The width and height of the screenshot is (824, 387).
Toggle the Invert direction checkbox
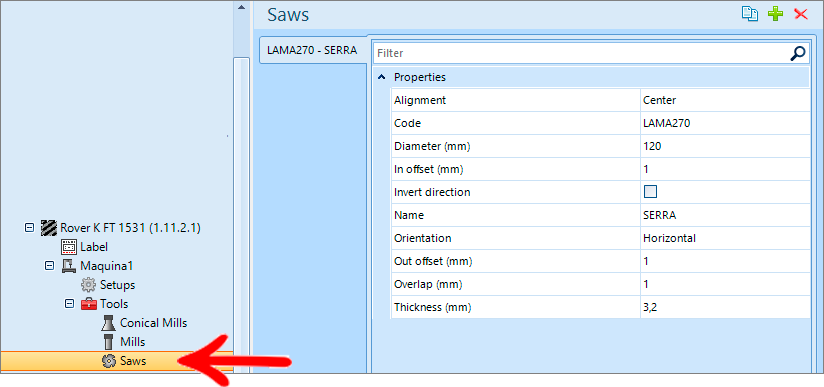651,192
